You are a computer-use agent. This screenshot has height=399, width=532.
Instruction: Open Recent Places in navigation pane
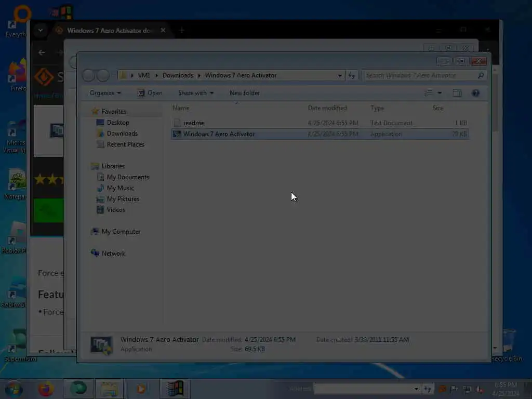click(126, 144)
